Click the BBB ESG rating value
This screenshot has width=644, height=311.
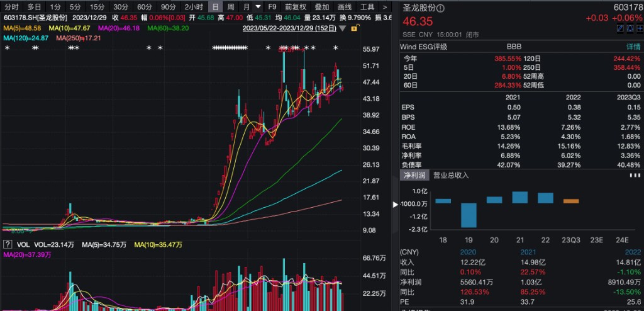514,47
